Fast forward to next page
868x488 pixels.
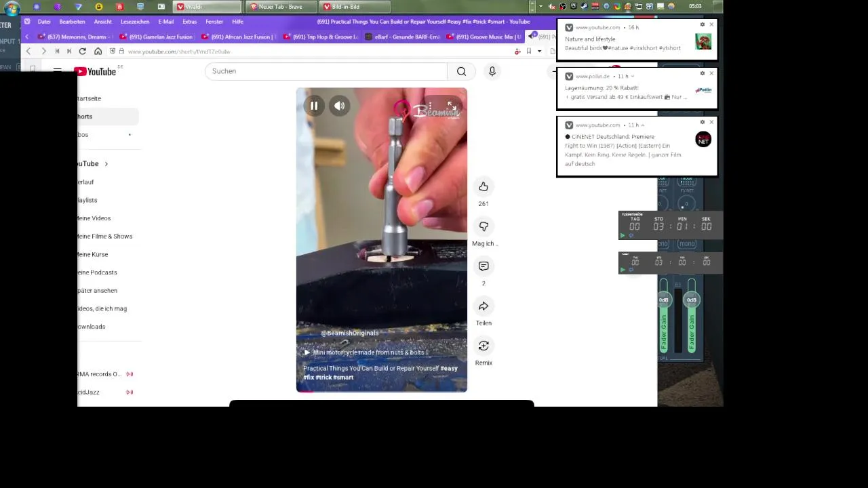coord(69,52)
